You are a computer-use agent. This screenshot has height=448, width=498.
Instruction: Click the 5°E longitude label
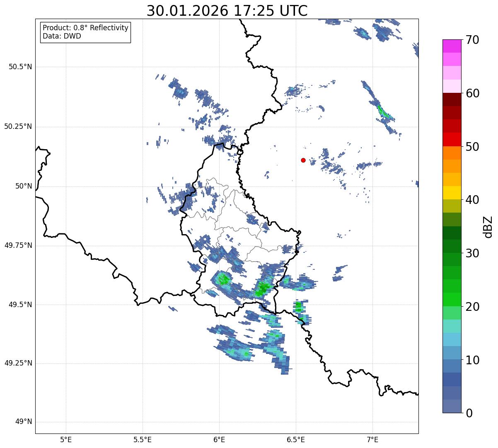(x=66, y=439)
